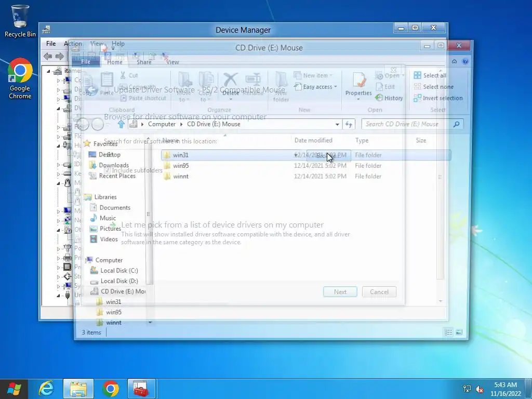
Task: Click the Properties checkmark page icon
Action: pos(358,80)
